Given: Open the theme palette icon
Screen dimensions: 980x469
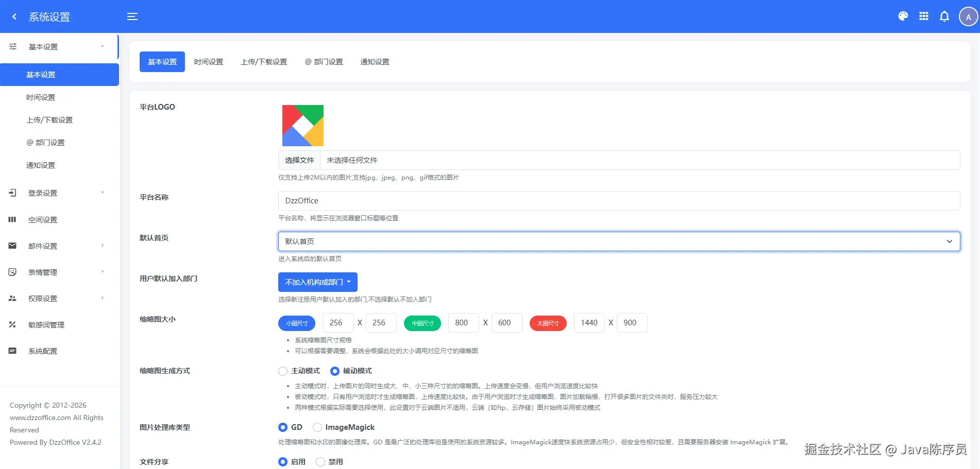Looking at the screenshot, I should pyautogui.click(x=903, y=16).
